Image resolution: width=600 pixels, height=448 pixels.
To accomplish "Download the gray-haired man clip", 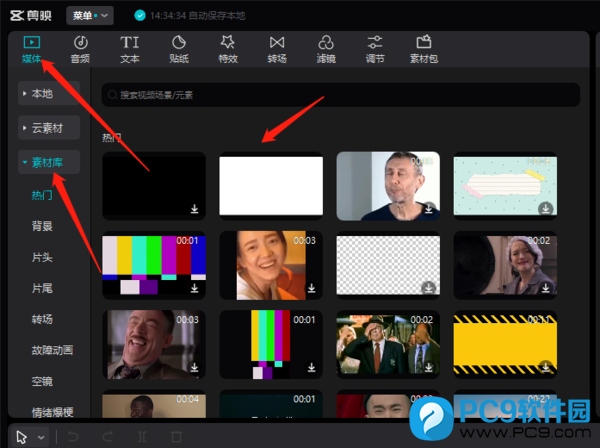I will [429, 209].
